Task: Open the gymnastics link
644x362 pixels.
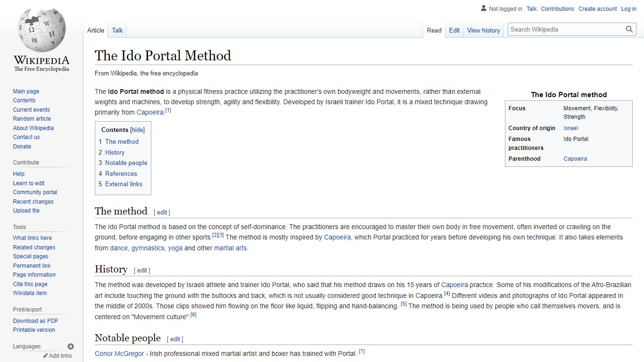Action: pos(148,248)
